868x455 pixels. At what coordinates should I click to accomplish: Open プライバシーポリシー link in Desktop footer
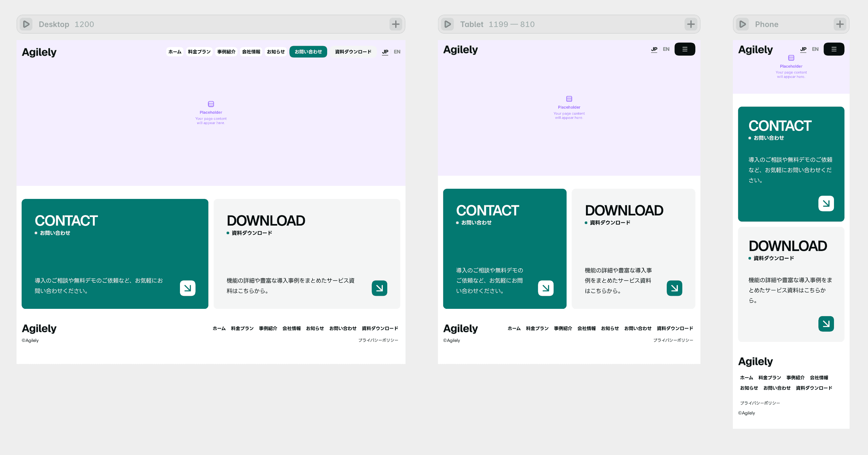378,340
